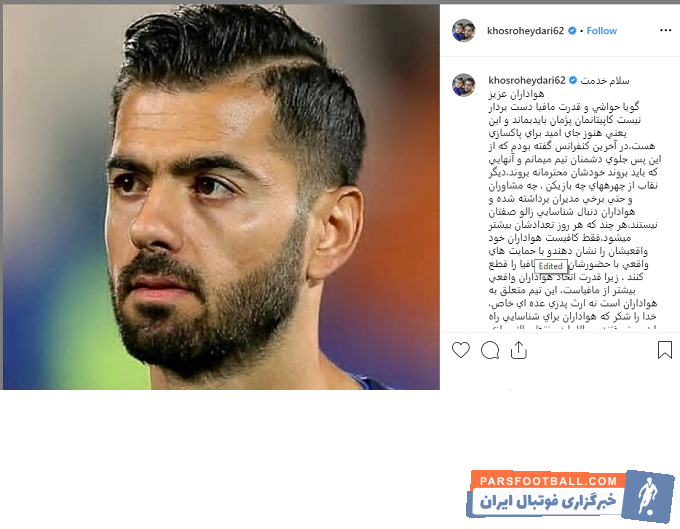Like the post with the heart icon

[x=461, y=350]
